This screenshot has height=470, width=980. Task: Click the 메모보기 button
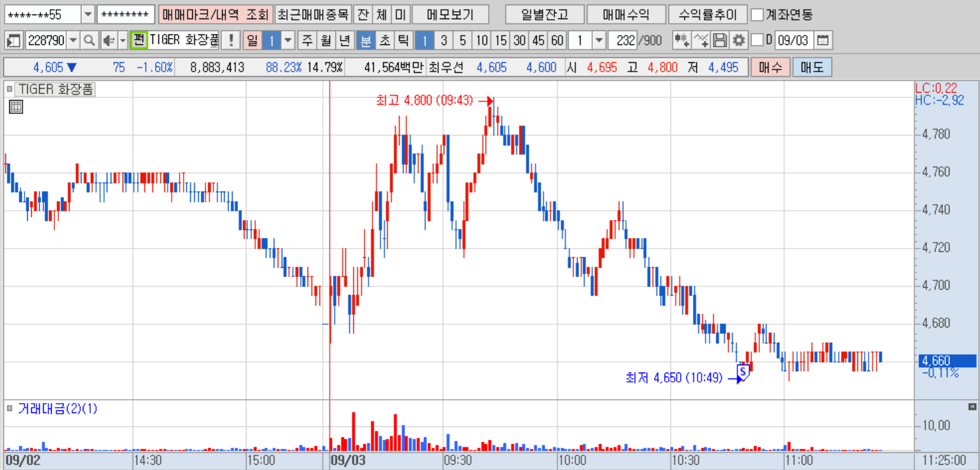[x=451, y=15]
